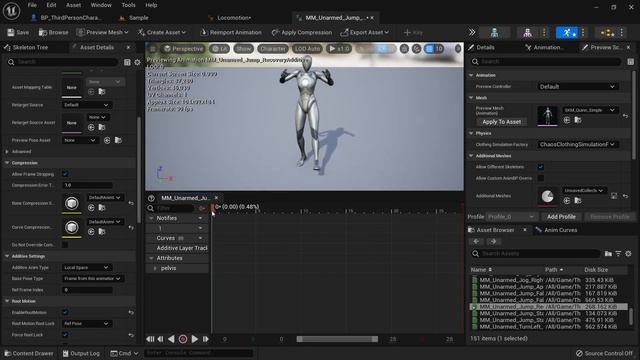Play animation in reverse
The image size is (640, 360).
point(171,339)
